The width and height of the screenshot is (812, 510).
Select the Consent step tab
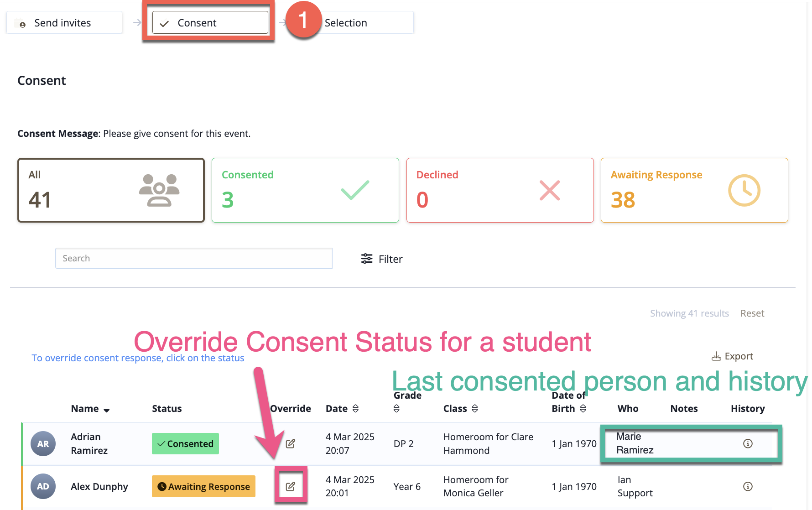(210, 23)
